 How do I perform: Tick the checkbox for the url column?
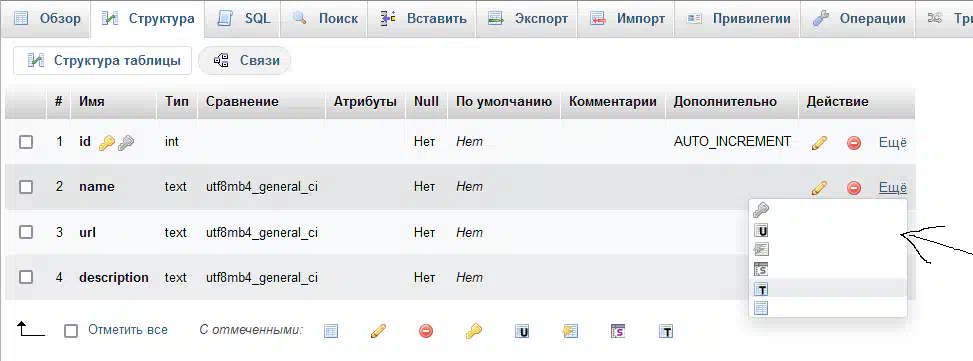point(25,233)
